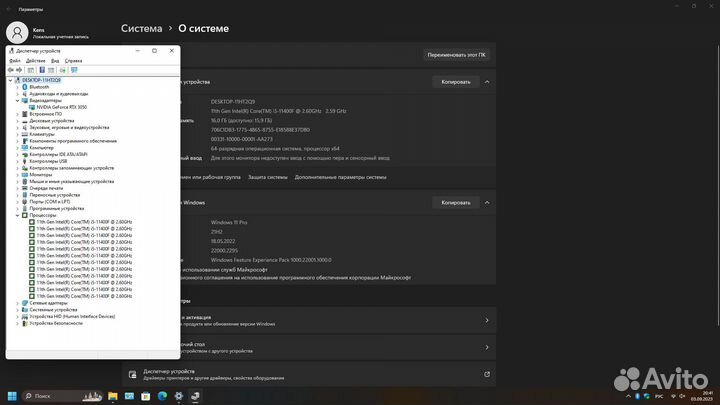This screenshot has height=405, width=720.
Task: Select the Программные устройства item
Action: click(x=56, y=208)
